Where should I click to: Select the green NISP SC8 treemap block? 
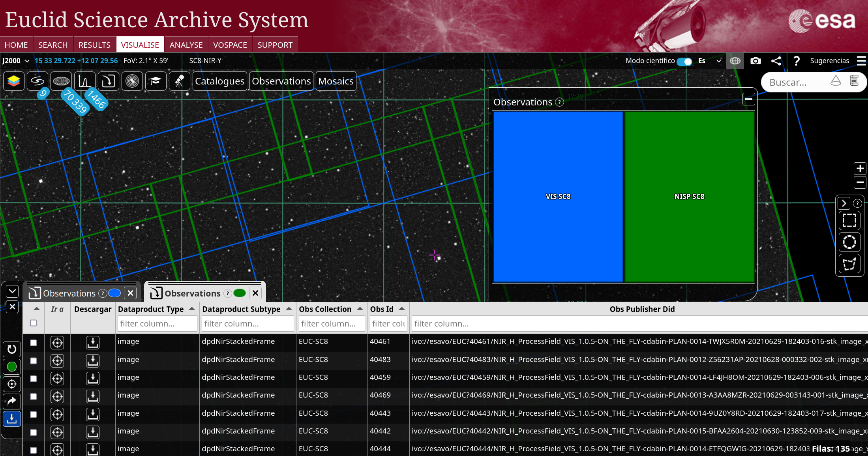(x=689, y=197)
